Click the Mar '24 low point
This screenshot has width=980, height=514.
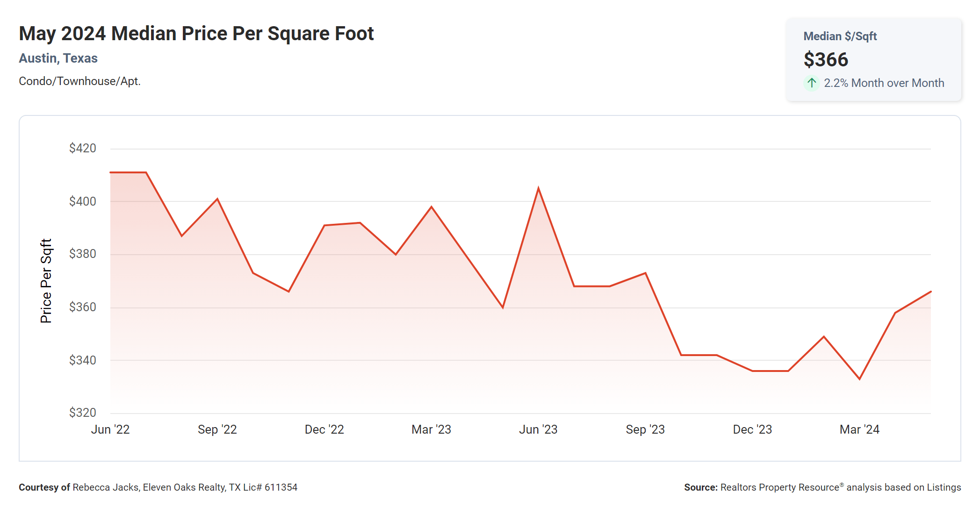point(859,378)
